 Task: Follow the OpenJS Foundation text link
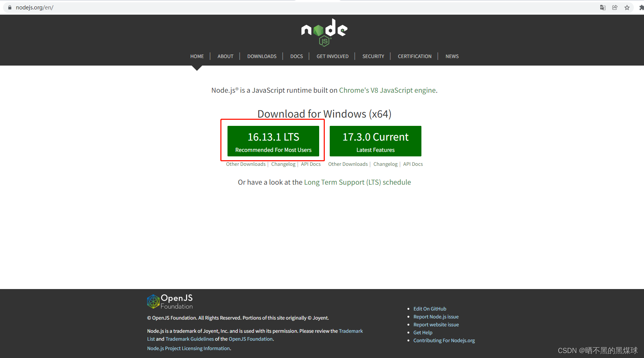tap(251, 339)
